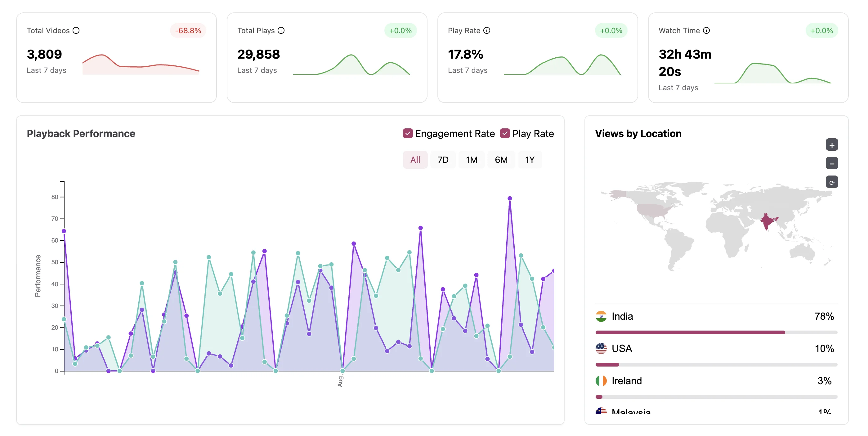Click the Views by Location heading
The height and width of the screenshot is (436, 868).
pos(638,133)
